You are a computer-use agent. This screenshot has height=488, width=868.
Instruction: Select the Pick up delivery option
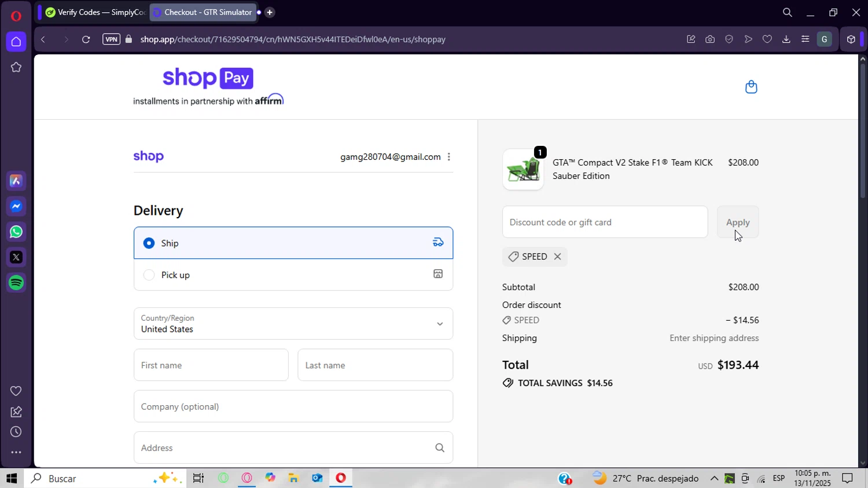tap(293, 275)
